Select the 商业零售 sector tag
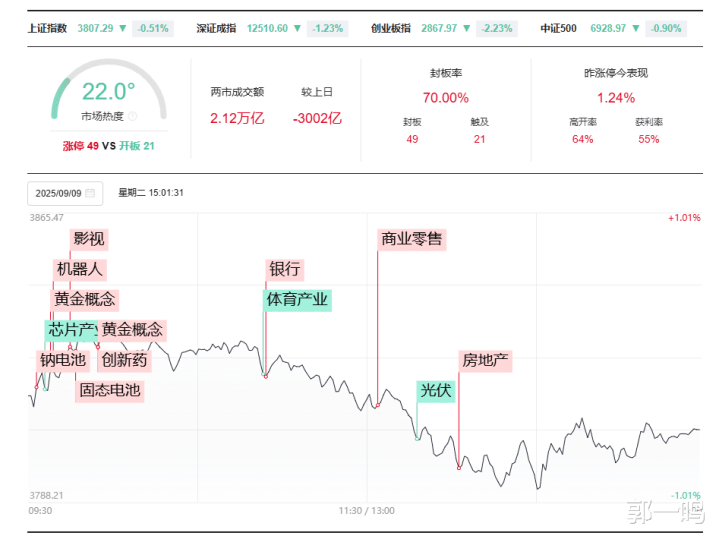Image resolution: width=719 pixels, height=542 pixels. (x=411, y=239)
